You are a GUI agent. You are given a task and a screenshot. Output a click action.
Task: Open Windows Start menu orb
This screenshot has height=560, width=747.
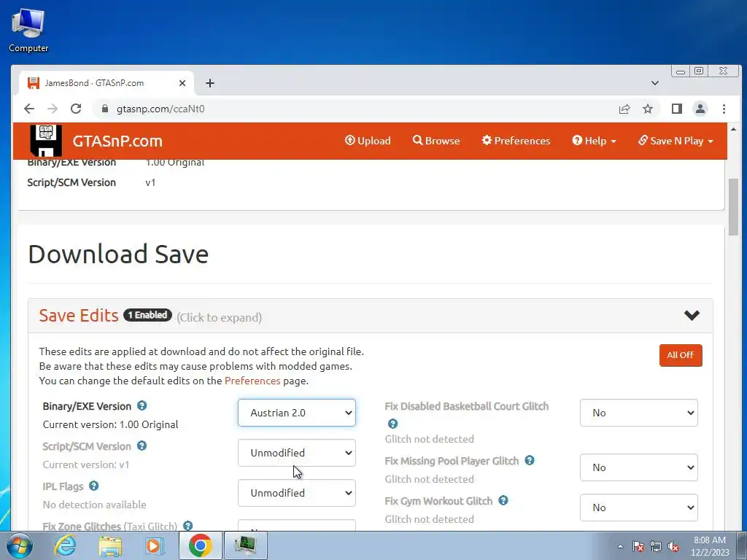click(x=20, y=545)
